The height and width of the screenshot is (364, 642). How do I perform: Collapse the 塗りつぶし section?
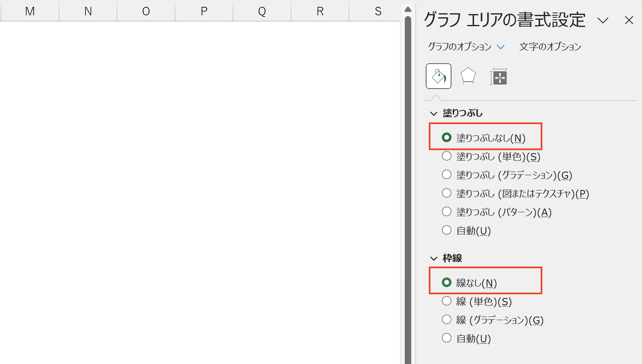434,114
